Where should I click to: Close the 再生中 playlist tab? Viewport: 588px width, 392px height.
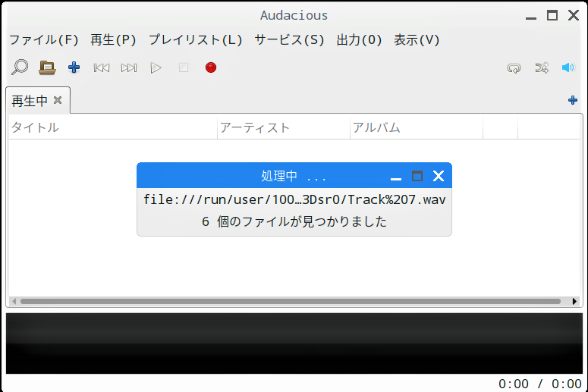pos(58,100)
